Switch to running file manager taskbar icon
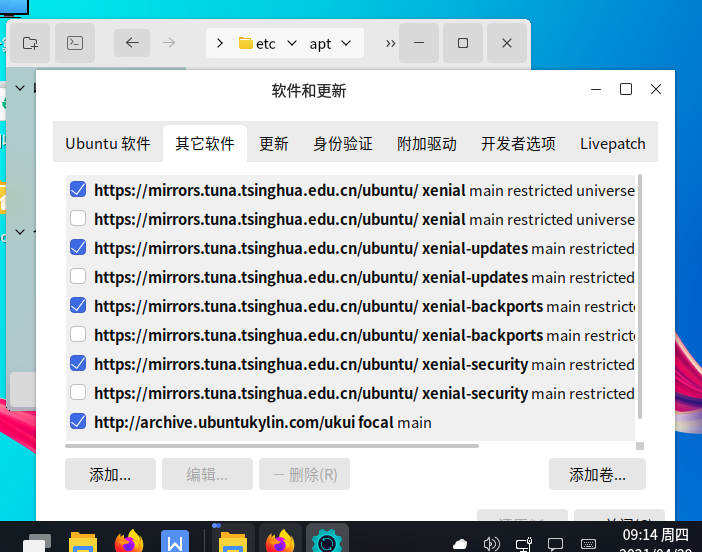The height and width of the screenshot is (552, 702). coord(232,540)
